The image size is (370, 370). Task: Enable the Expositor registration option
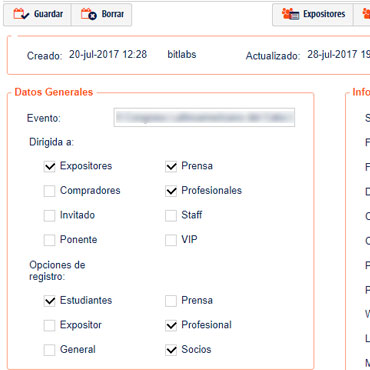(x=50, y=326)
